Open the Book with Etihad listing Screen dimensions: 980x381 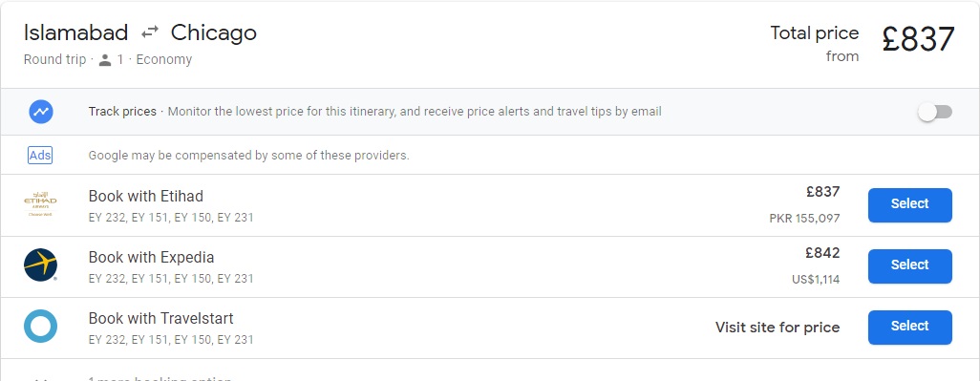click(x=145, y=196)
